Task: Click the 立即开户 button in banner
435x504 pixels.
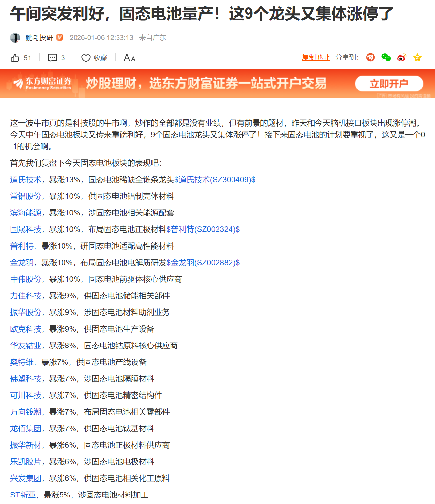Action: coord(389,84)
